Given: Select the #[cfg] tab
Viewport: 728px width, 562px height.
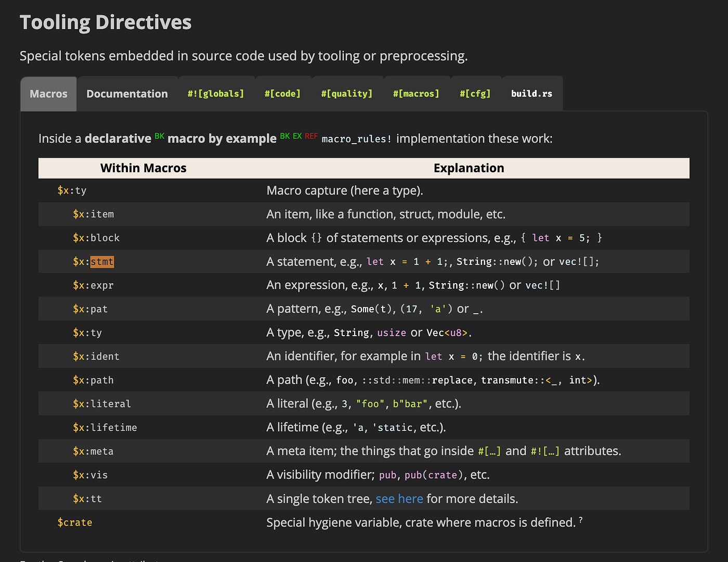Looking at the screenshot, I should 475,94.
